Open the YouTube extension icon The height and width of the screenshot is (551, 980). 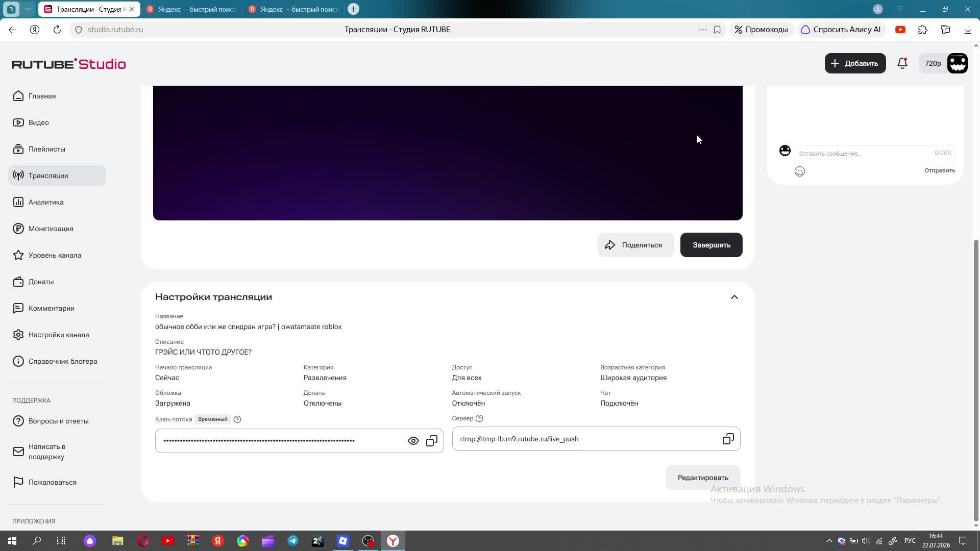tap(900, 30)
